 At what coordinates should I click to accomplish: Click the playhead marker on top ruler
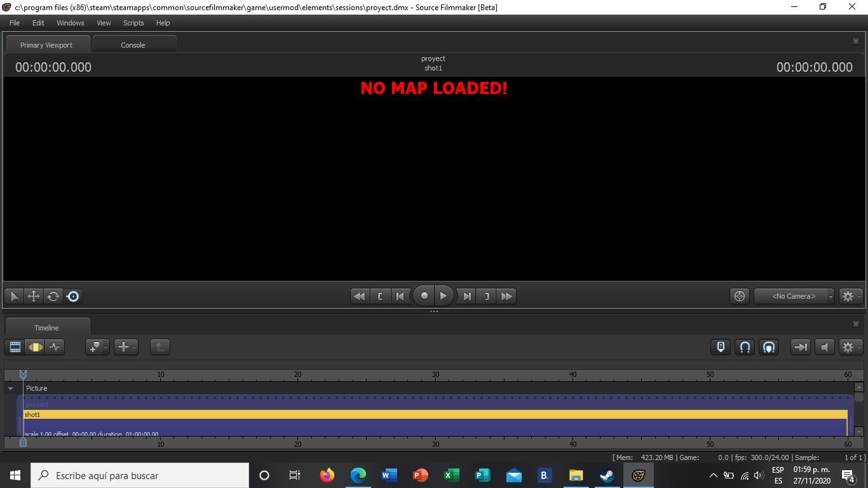[x=23, y=375]
